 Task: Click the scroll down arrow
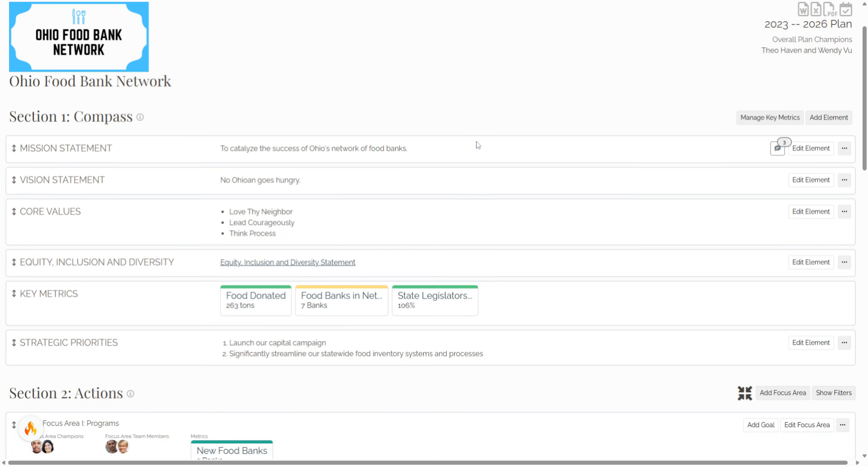[x=864, y=457]
